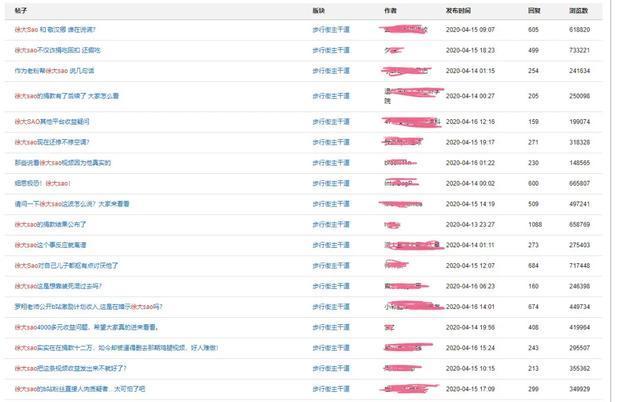Viewport: 640px width, 402px height.
Task: Click 步行街主干道 in the 2020-04-15 17:09 row
Action: coord(331,388)
